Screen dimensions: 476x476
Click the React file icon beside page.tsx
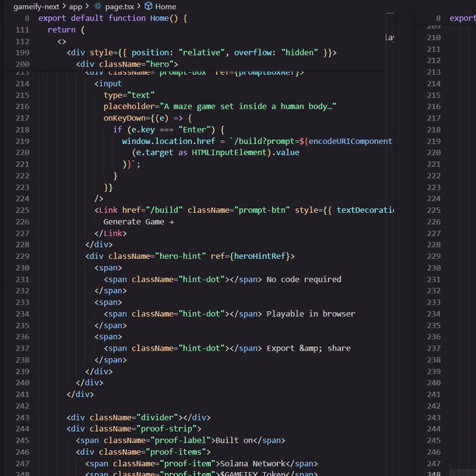pyautogui.click(x=97, y=6)
